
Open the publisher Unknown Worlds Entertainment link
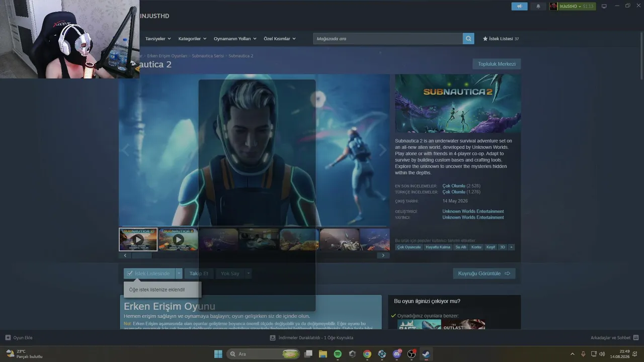473,218
